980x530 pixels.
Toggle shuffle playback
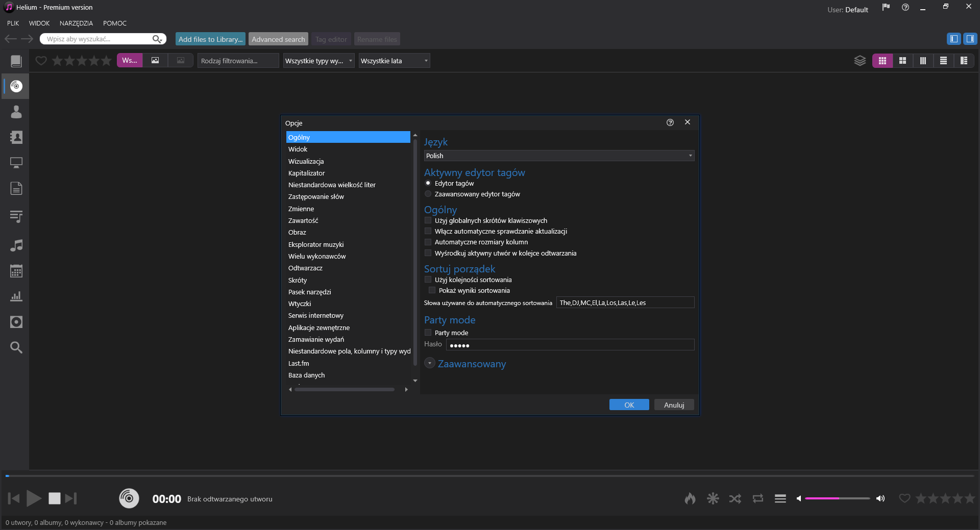pos(735,498)
